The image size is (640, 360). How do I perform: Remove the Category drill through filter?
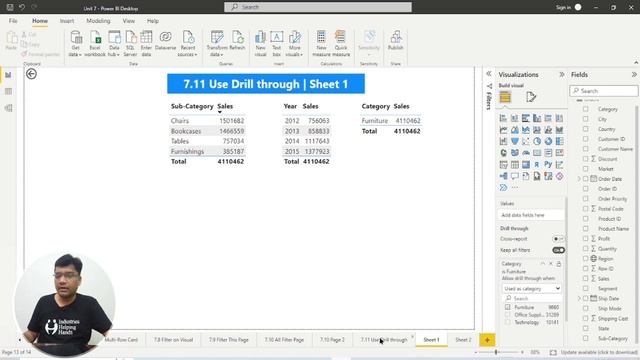pos(551,264)
